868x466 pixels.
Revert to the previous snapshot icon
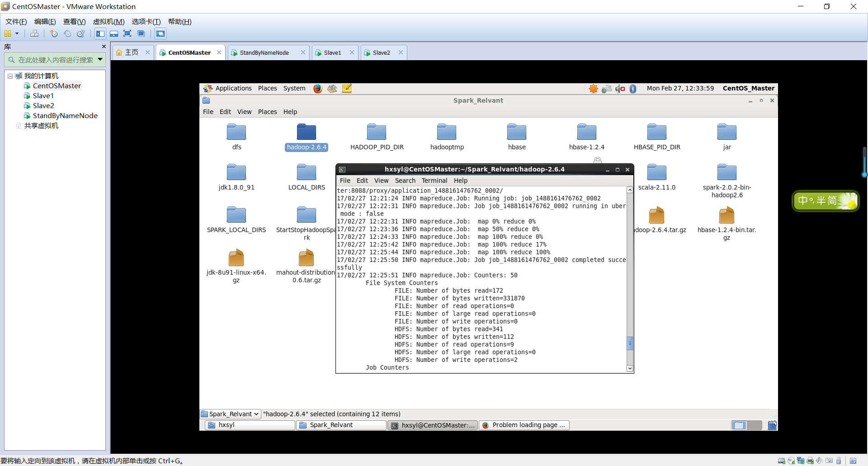[x=67, y=33]
